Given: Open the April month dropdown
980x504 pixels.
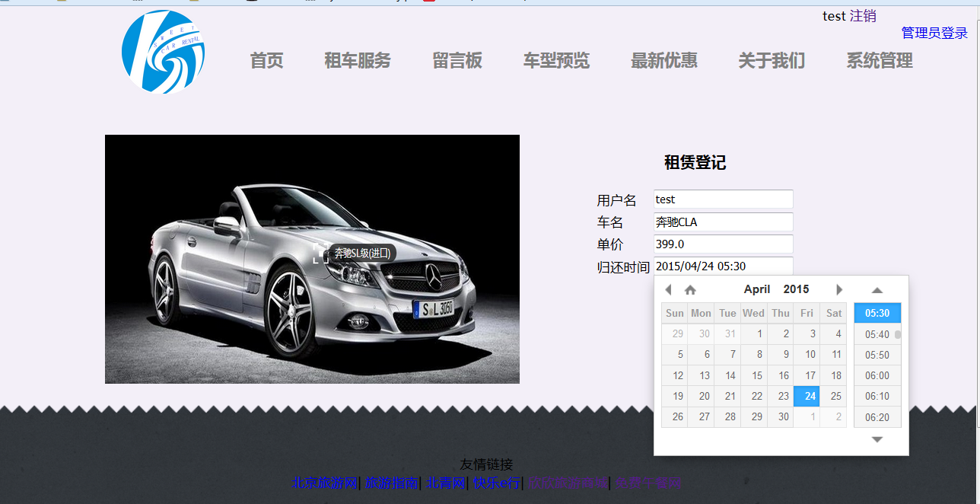Looking at the screenshot, I should point(757,289).
